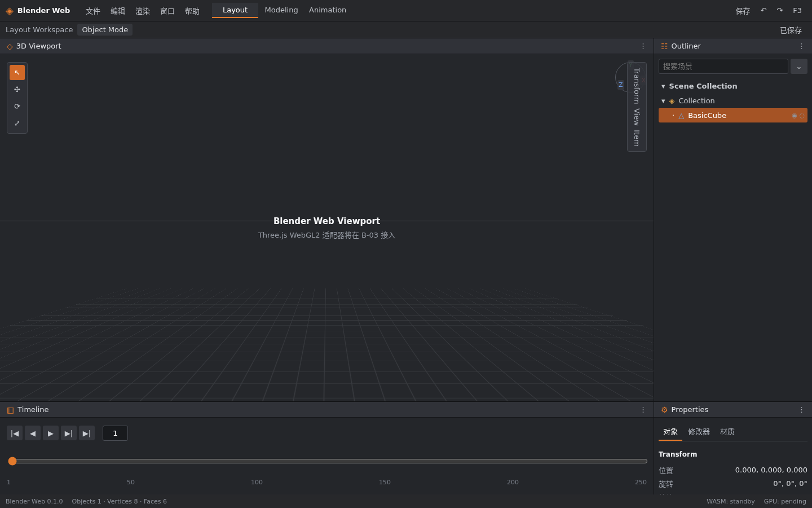The image size is (812, 508).
Task: Switch to the Animation workspace tab
Action: pyautogui.click(x=328, y=10)
